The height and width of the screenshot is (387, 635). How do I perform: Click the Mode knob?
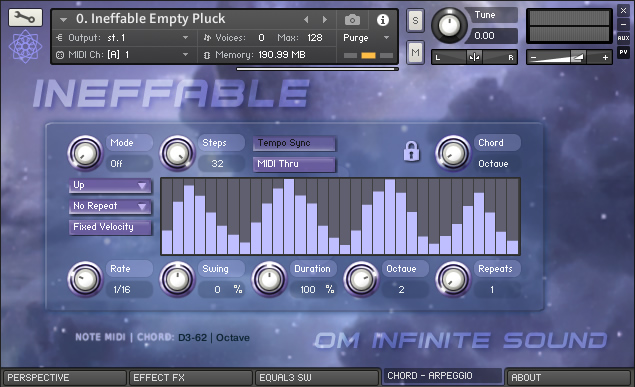coord(85,153)
